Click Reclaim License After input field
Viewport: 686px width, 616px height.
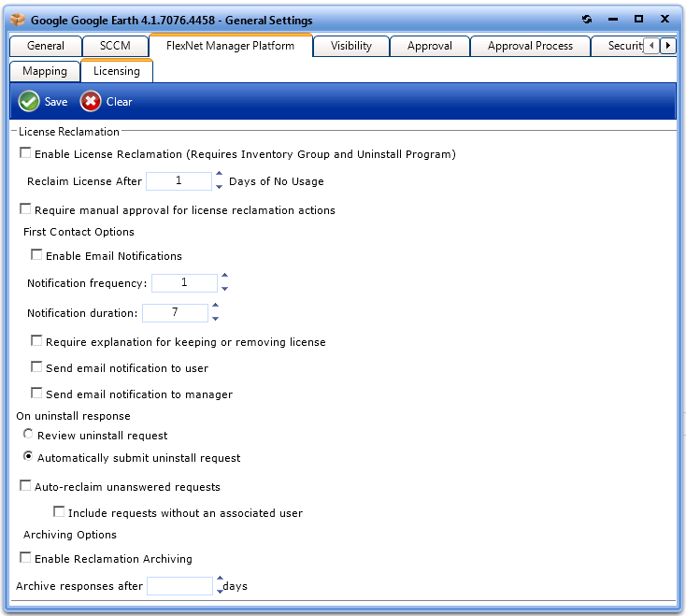(179, 180)
